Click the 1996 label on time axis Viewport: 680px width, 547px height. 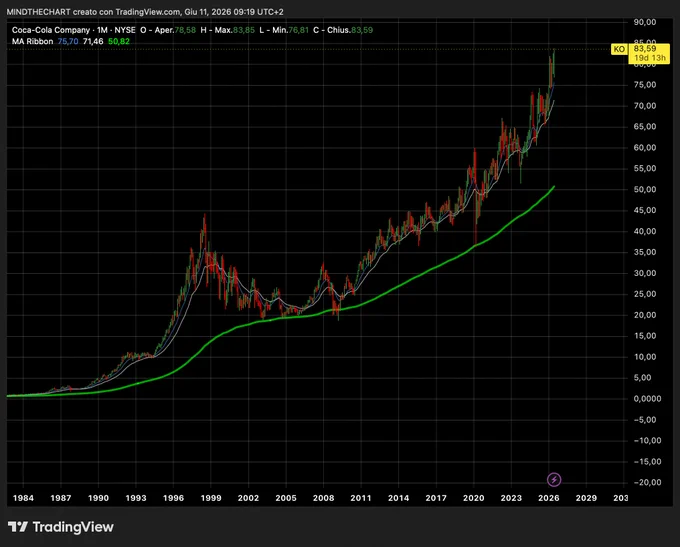(173, 498)
